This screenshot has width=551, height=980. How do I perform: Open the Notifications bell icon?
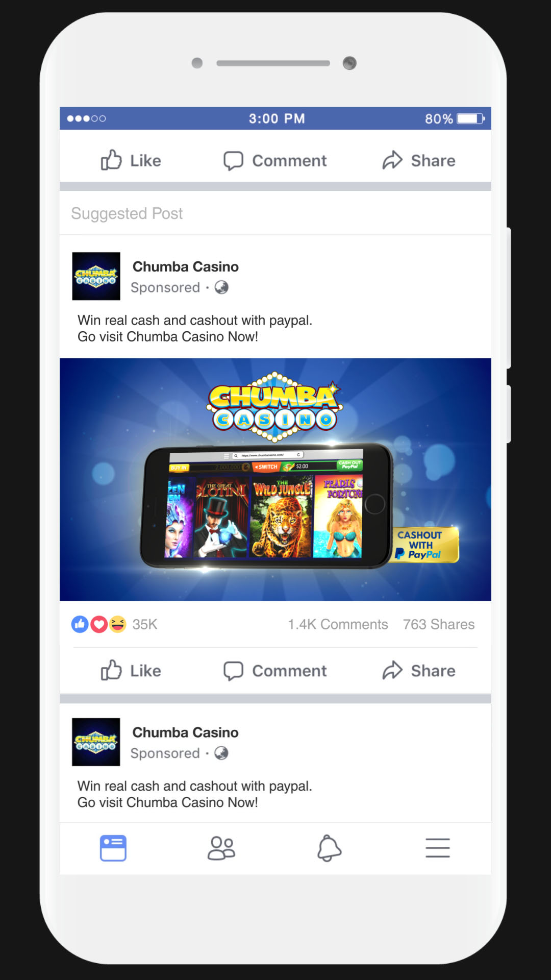pos(329,848)
